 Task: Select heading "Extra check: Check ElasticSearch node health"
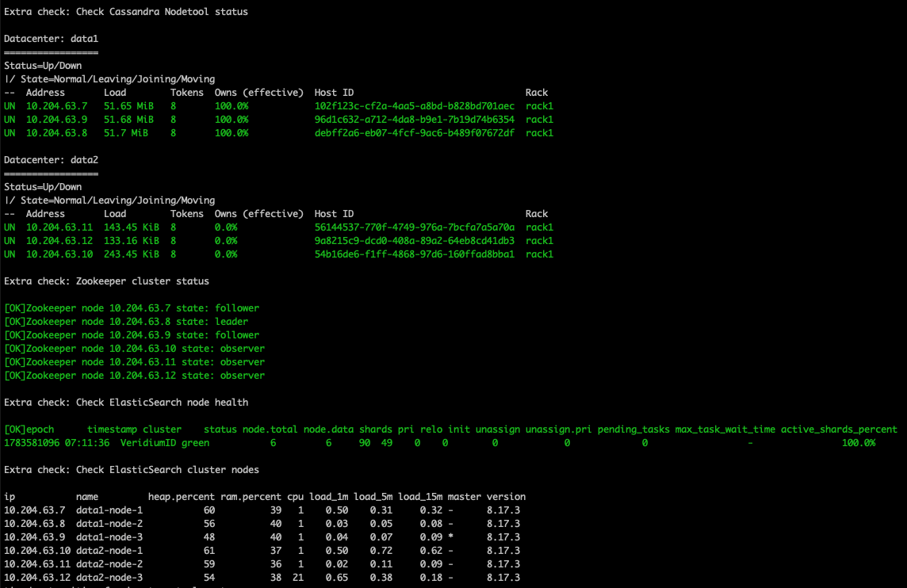126,403
